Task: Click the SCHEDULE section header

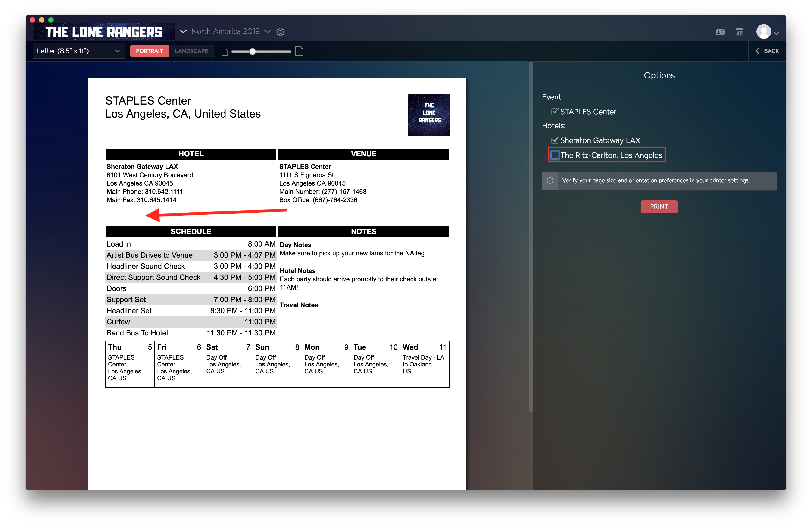Action: click(x=191, y=231)
